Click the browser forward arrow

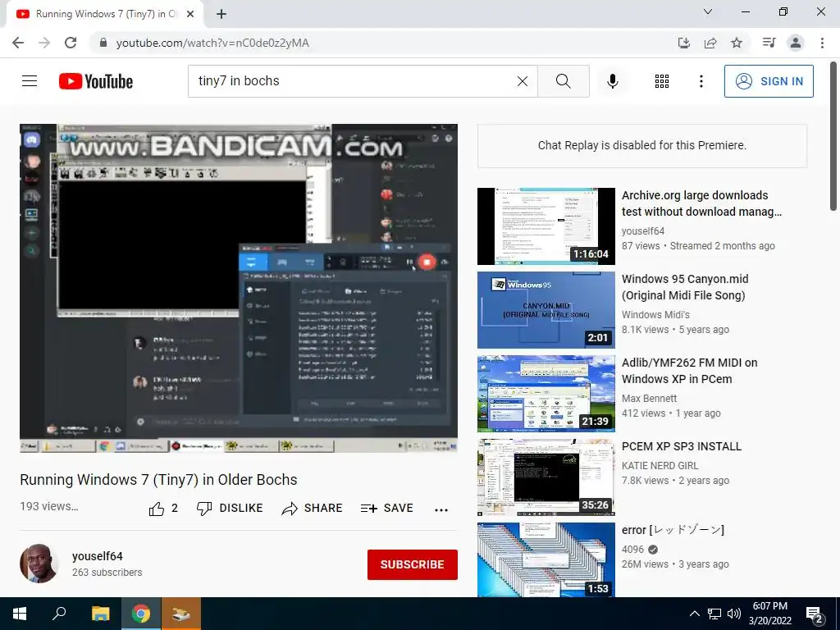pos(44,43)
